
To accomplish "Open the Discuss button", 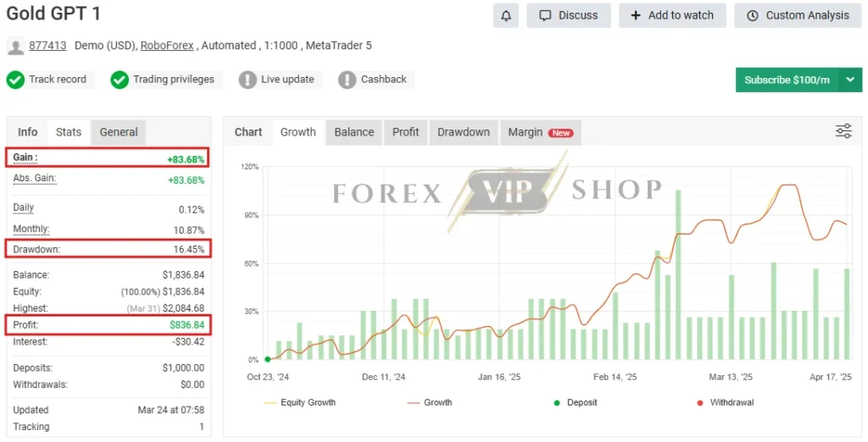I will pos(569,15).
